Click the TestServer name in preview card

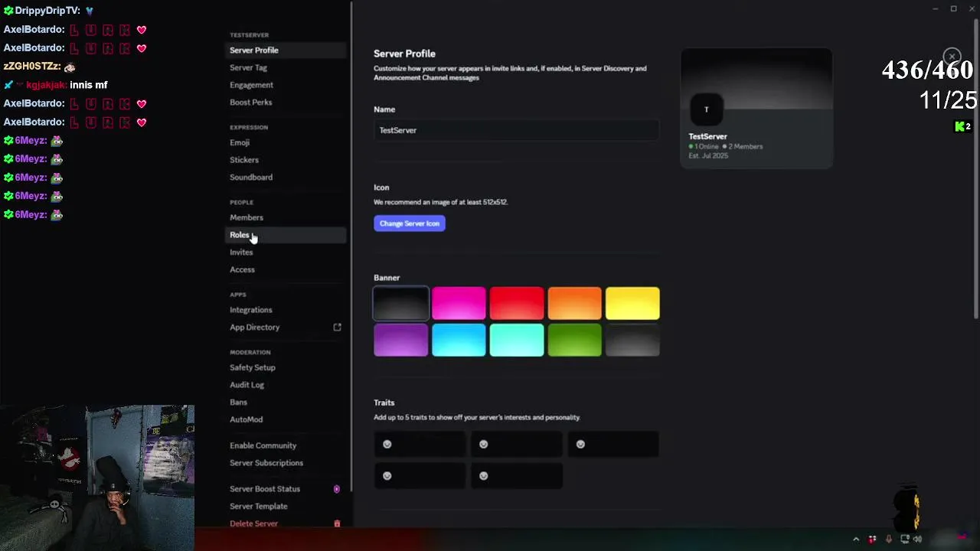click(x=708, y=136)
